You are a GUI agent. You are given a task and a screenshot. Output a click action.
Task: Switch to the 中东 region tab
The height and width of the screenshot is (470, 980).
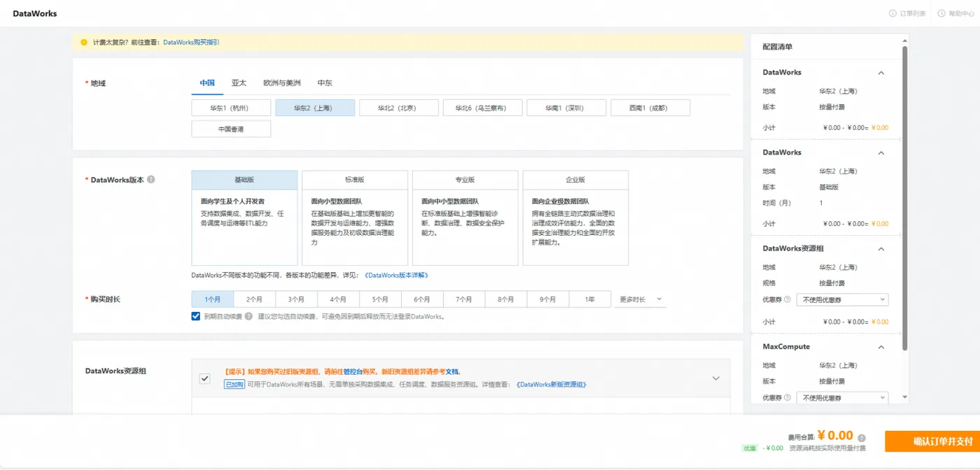325,83
